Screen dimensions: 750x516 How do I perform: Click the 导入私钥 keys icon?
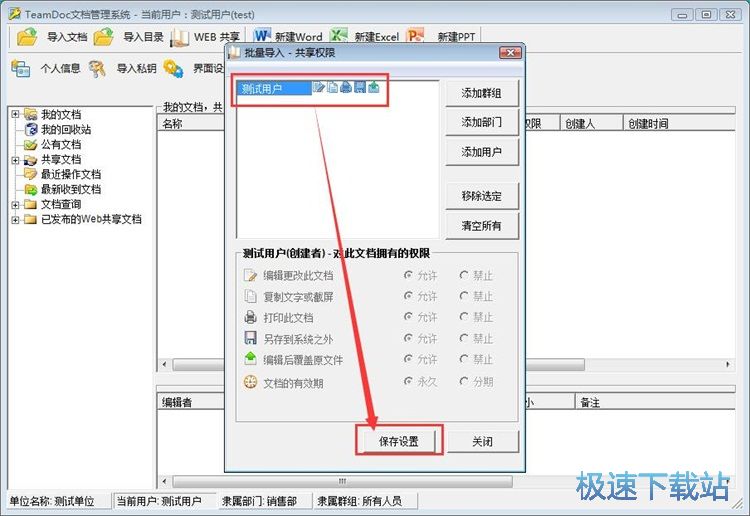click(97, 68)
